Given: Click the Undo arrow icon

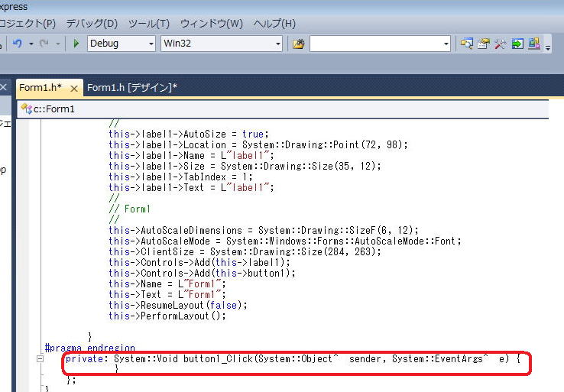Looking at the screenshot, I should pos(18,44).
